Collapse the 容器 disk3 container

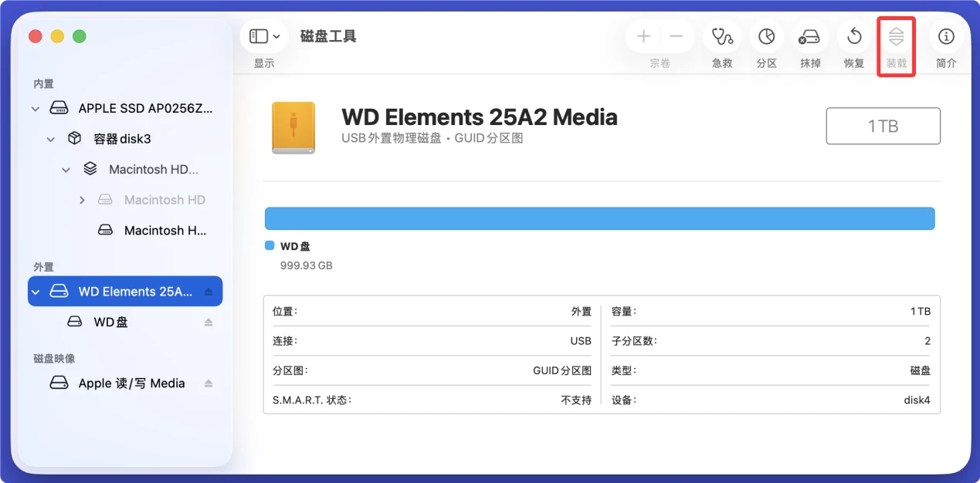pos(51,140)
